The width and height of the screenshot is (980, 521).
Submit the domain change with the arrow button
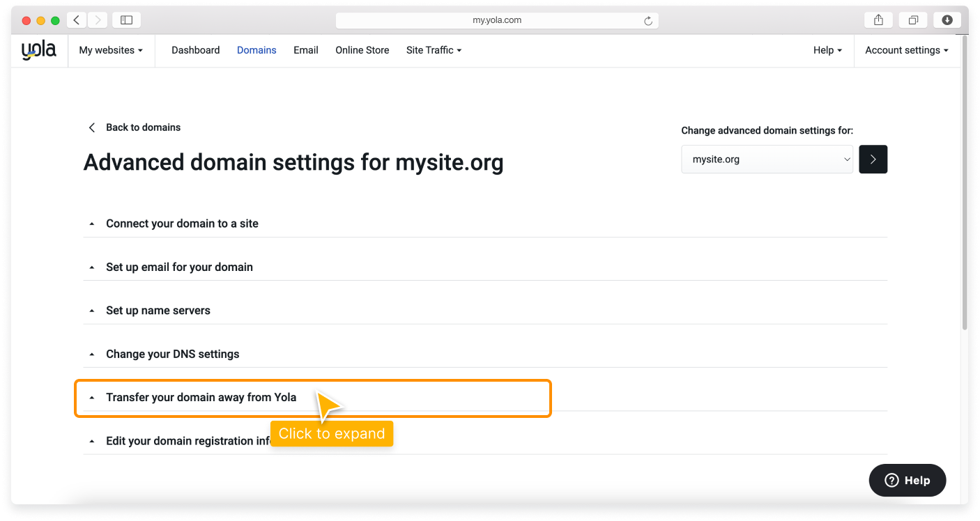pyautogui.click(x=873, y=159)
